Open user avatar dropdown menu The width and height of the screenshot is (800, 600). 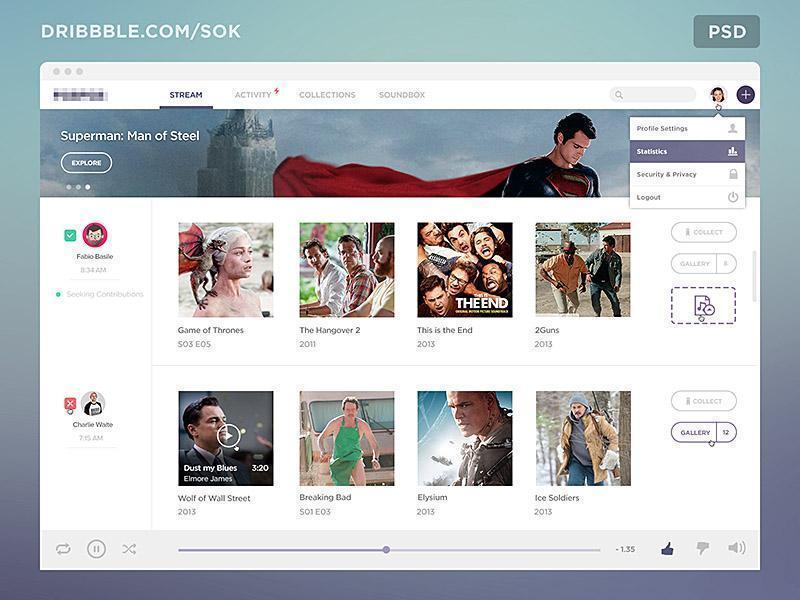pos(717,95)
